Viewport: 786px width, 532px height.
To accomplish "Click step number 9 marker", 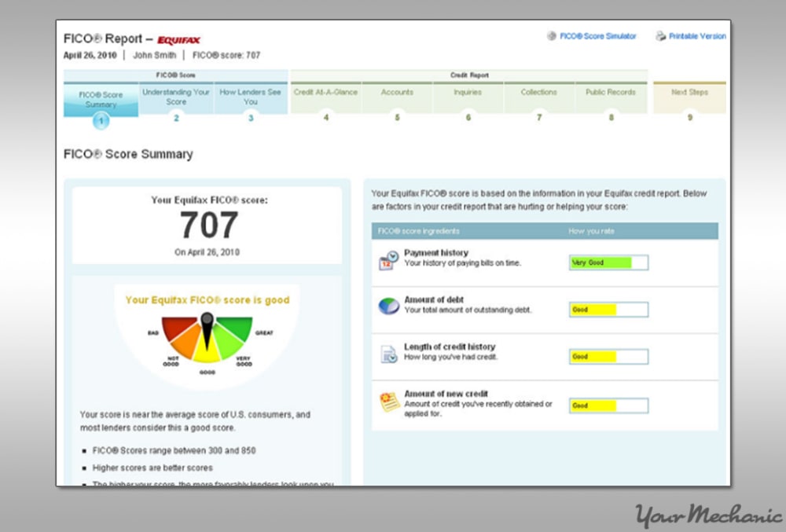I will tap(690, 118).
